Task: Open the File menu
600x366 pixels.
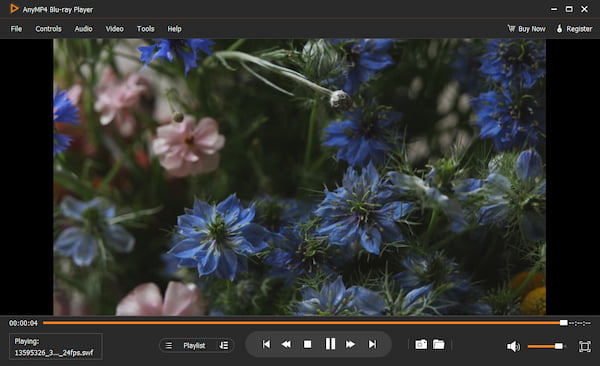Action: (x=16, y=29)
